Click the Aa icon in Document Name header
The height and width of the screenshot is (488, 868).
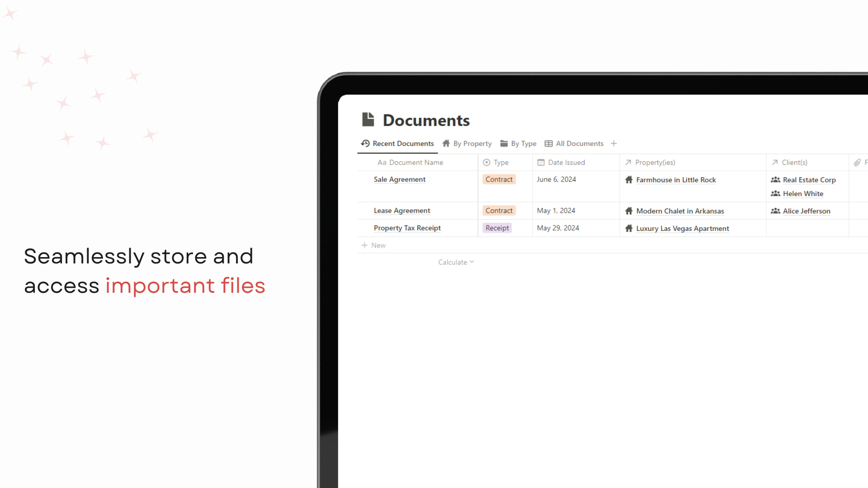[x=382, y=163]
